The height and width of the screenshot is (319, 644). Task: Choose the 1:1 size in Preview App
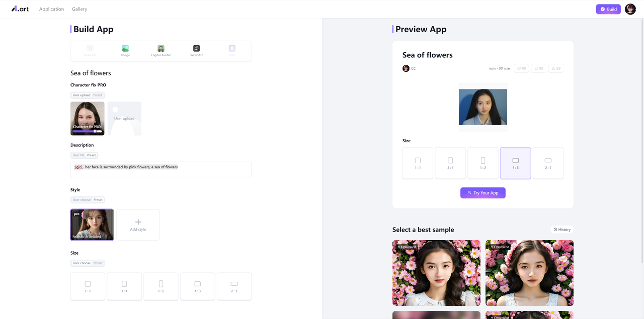pyautogui.click(x=418, y=163)
